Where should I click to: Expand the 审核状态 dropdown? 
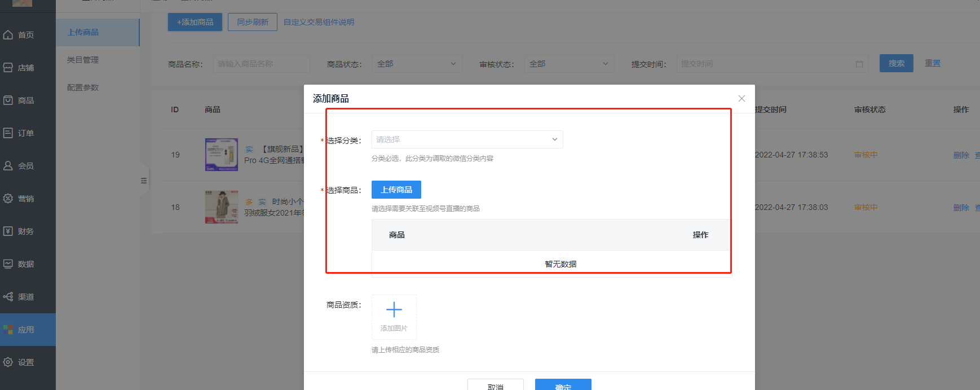[570, 64]
